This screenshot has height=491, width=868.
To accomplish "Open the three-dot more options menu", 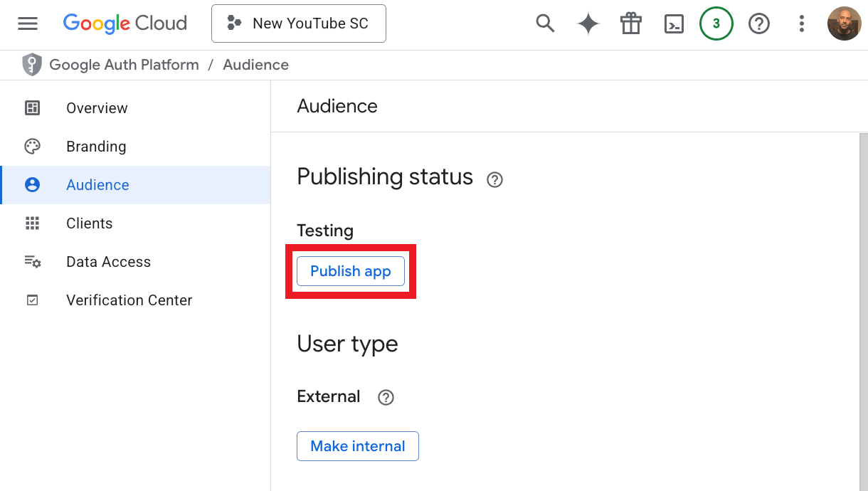I will pos(802,23).
